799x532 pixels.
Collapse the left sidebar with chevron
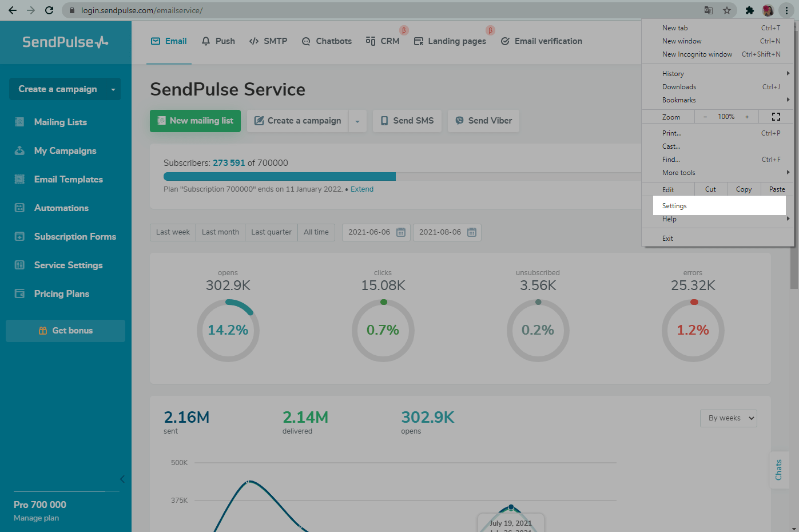click(x=122, y=479)
